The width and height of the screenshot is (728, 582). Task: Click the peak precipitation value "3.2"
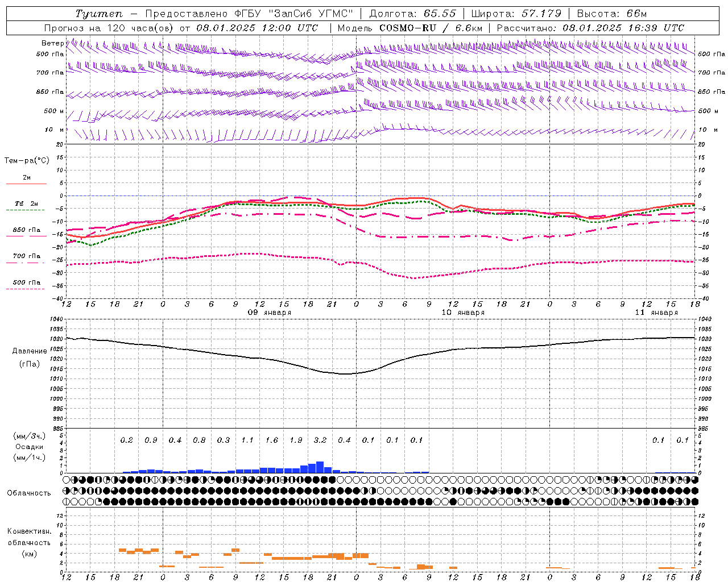320,440
